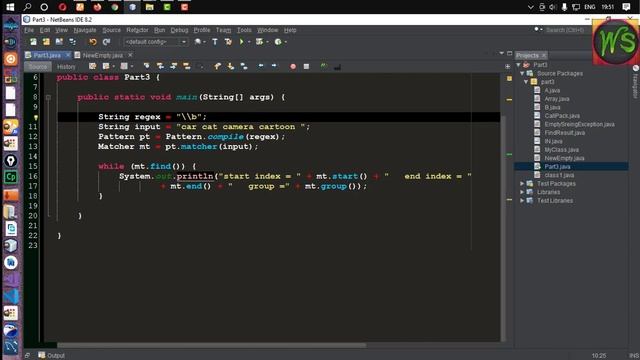Expand the Libraries node
640x360 pixels.
(522, 192)
